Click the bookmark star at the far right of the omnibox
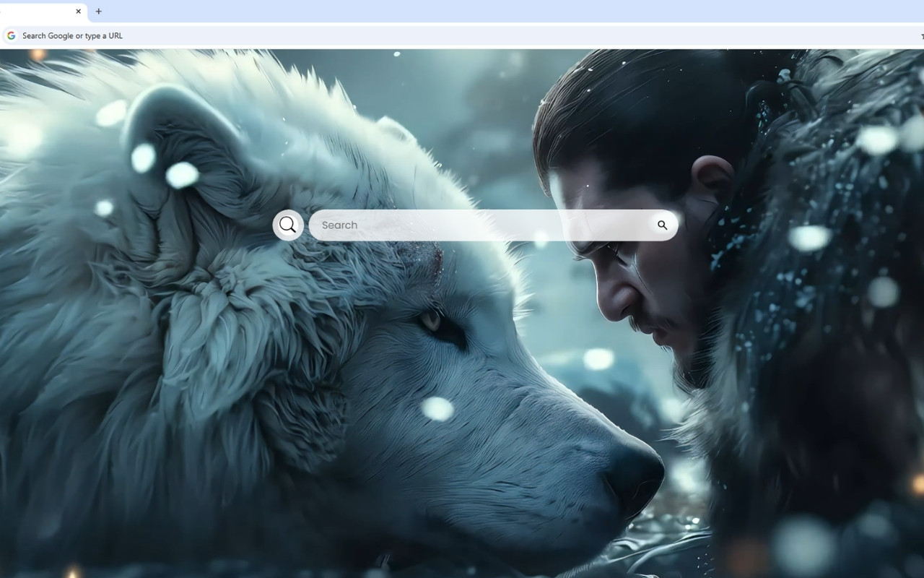Image resolution: width=924 pixels, height=578 pixels. pos(921,35)
